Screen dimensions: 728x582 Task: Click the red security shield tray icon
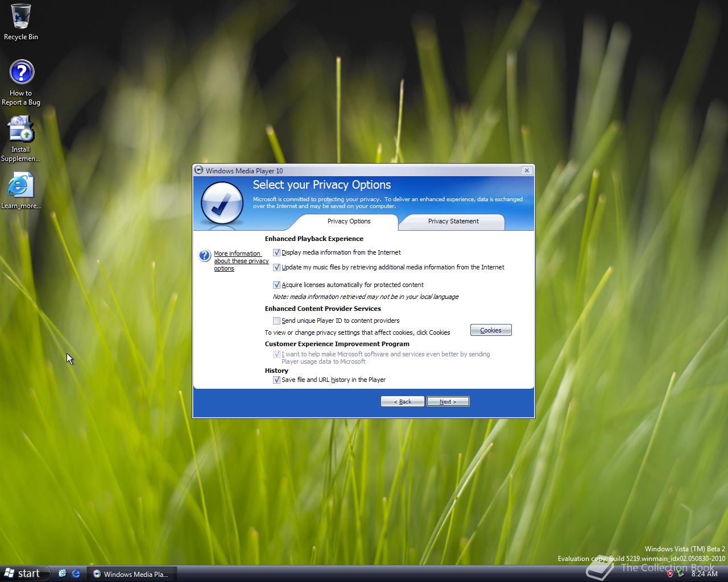(x=670, y=573)
